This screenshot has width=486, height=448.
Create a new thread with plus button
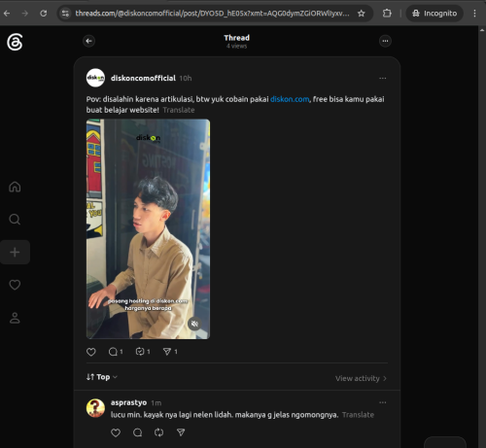click(x=15, y=252)
